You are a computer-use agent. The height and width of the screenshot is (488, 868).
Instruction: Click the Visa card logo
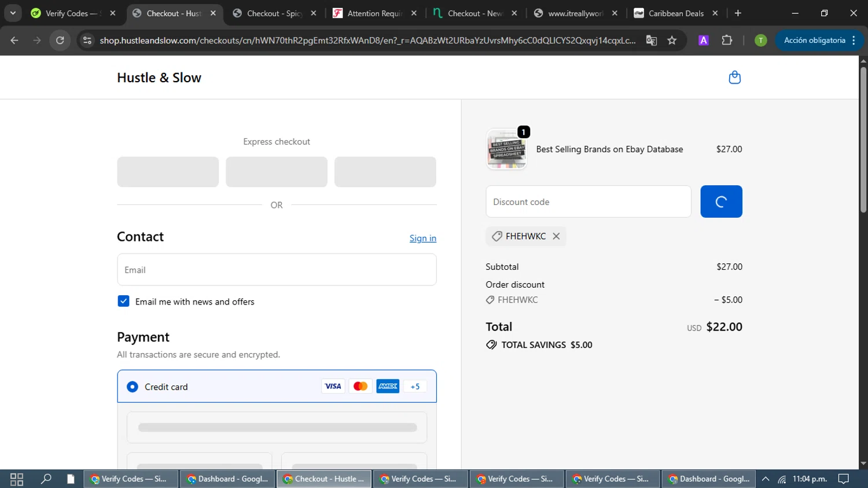pyautogui.click(x=333, y=386)
